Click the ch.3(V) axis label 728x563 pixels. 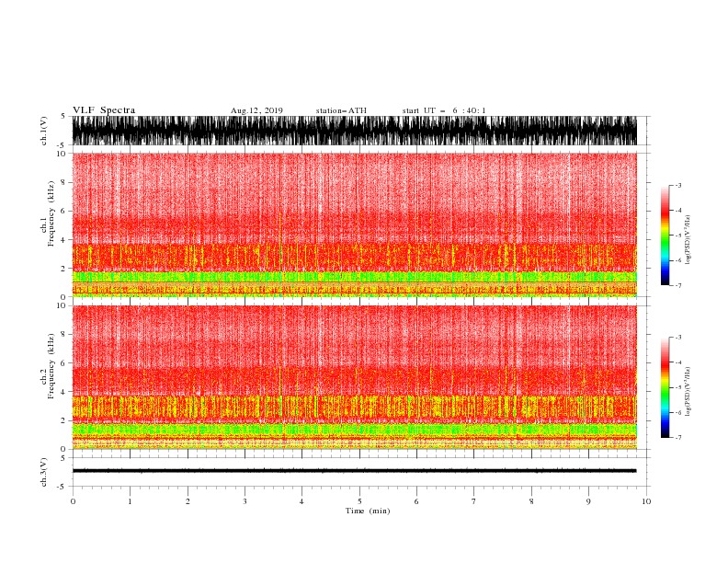[x=44, y=472]
